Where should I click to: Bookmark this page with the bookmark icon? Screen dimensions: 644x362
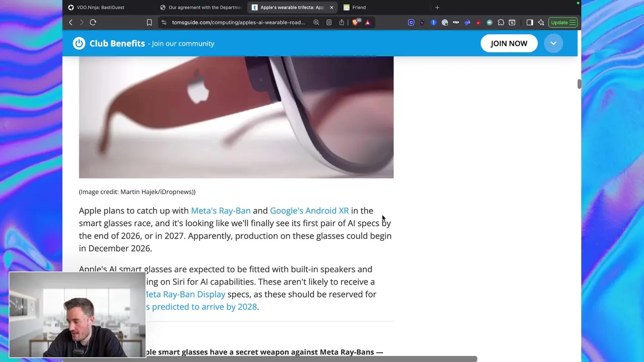(149, 22)
